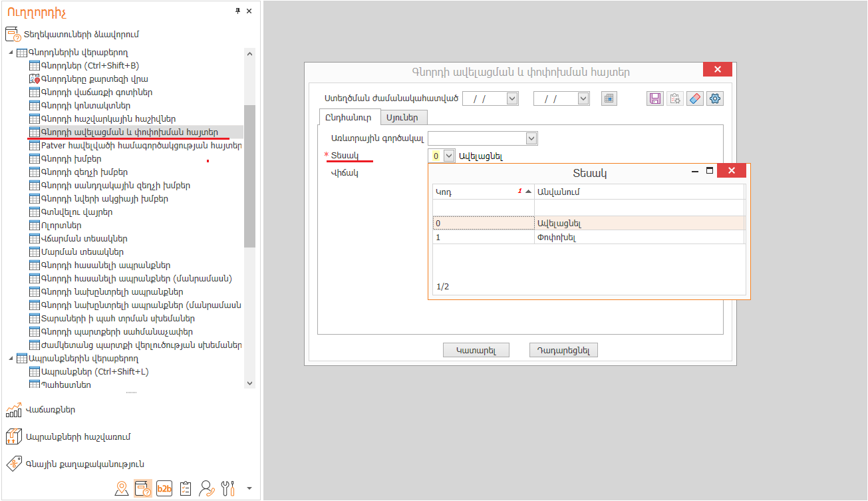The image size is (868, 501).
Task: Click the table icon beside Մարման տեսակներ
Action: [35, 252]
